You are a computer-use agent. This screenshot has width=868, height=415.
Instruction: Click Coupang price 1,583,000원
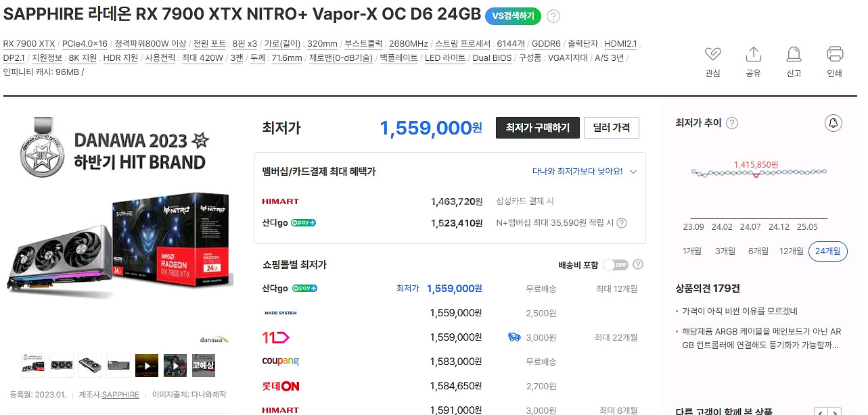(456, 361)
